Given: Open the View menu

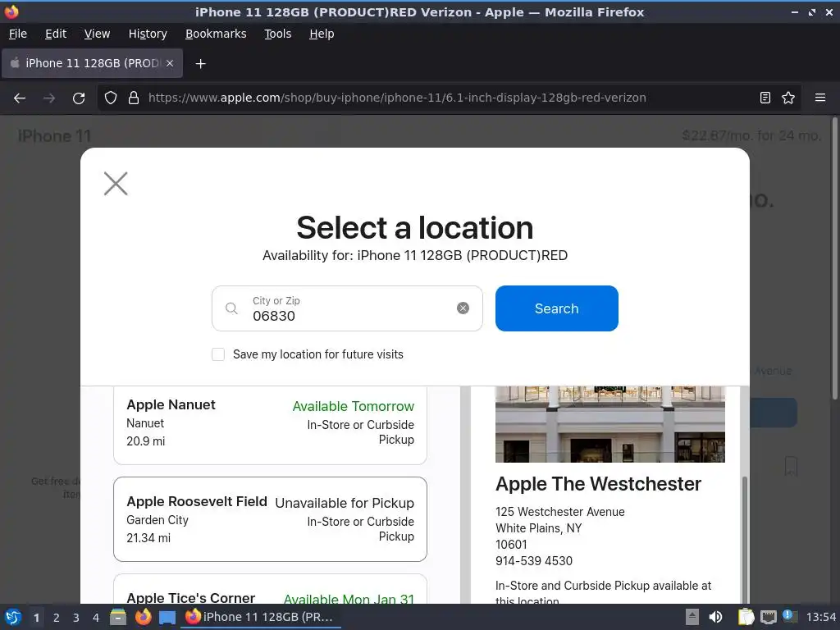Looking at the screenshot, I should coord(97,34).
